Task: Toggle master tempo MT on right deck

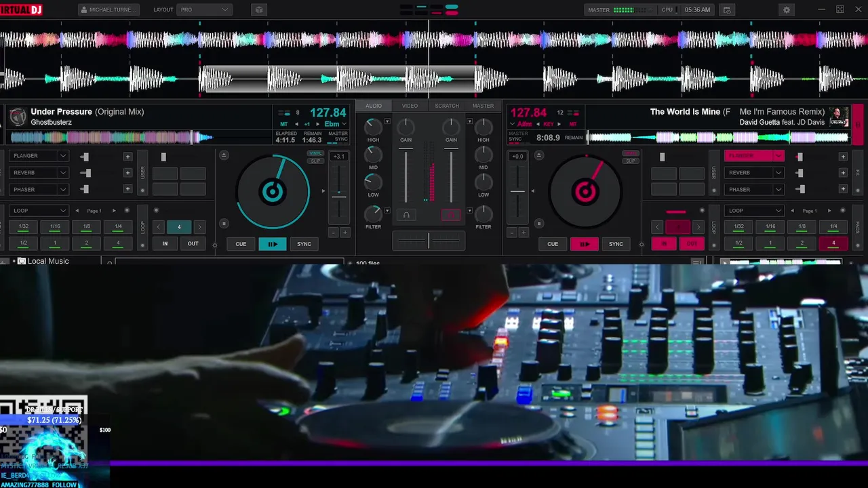Action: 573,125
